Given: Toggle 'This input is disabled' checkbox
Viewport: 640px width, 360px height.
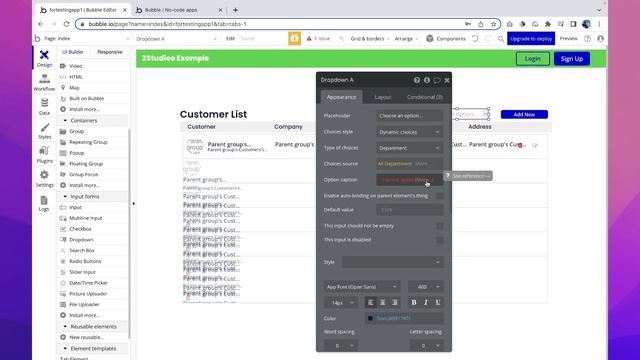Looking at the screenshot, I should tap(440, 240).
